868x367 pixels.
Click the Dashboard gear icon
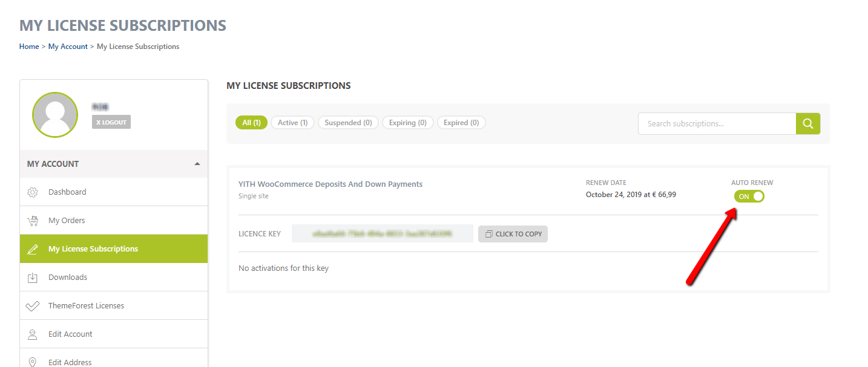pos(33,192)
